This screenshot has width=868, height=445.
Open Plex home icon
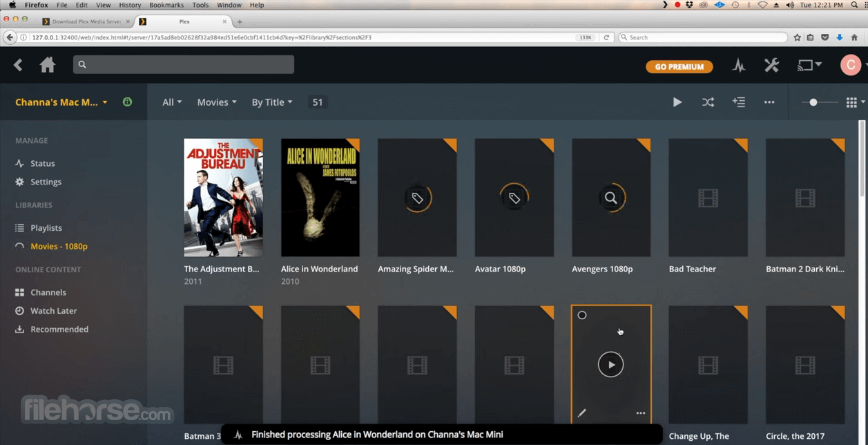pyautogui.click(x=48, y=65)
